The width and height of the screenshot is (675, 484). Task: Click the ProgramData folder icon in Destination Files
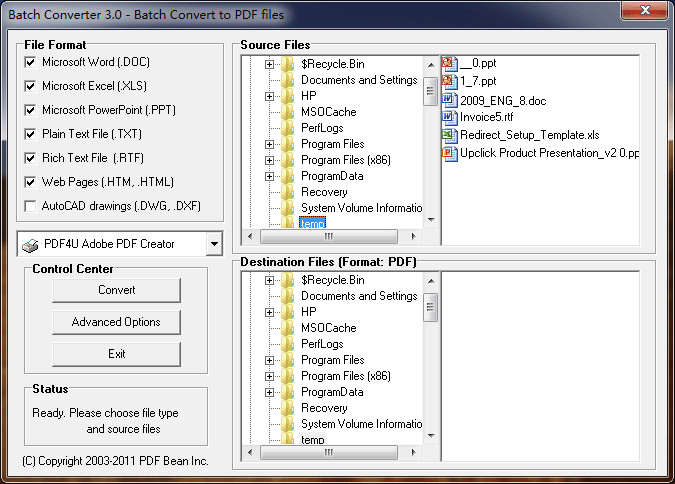288,392
